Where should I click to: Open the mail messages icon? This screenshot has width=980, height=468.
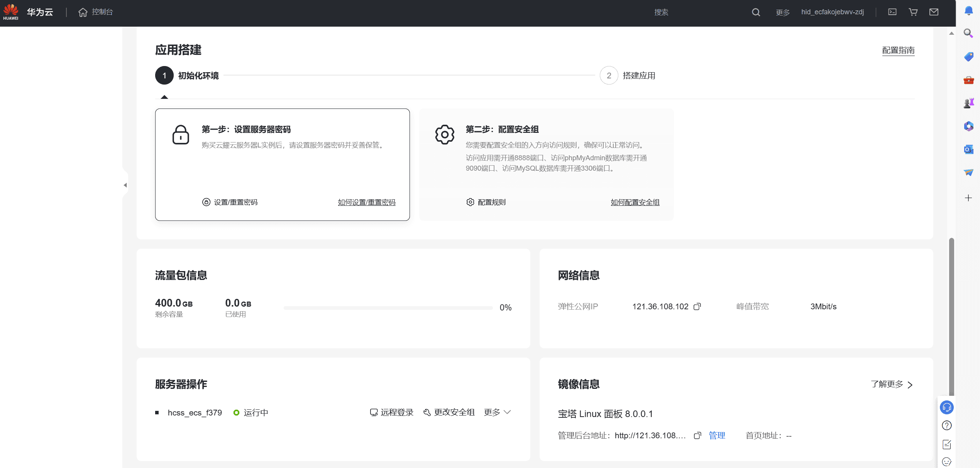click(x=934, y=12)
